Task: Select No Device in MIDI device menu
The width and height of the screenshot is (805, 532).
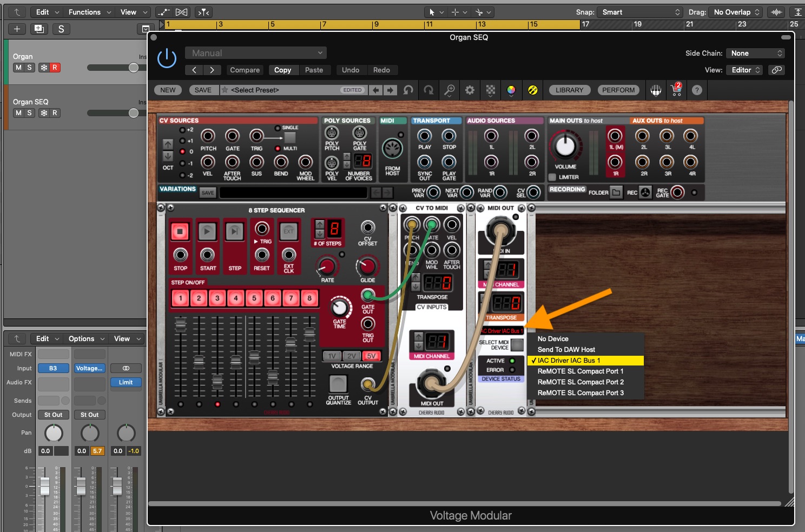Action: (x=585, y=339)
